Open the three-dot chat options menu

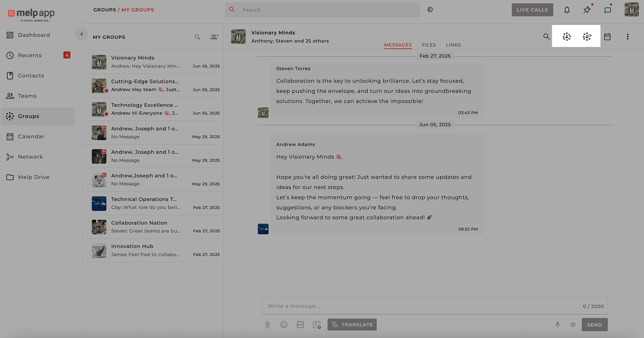click(628, 37)
